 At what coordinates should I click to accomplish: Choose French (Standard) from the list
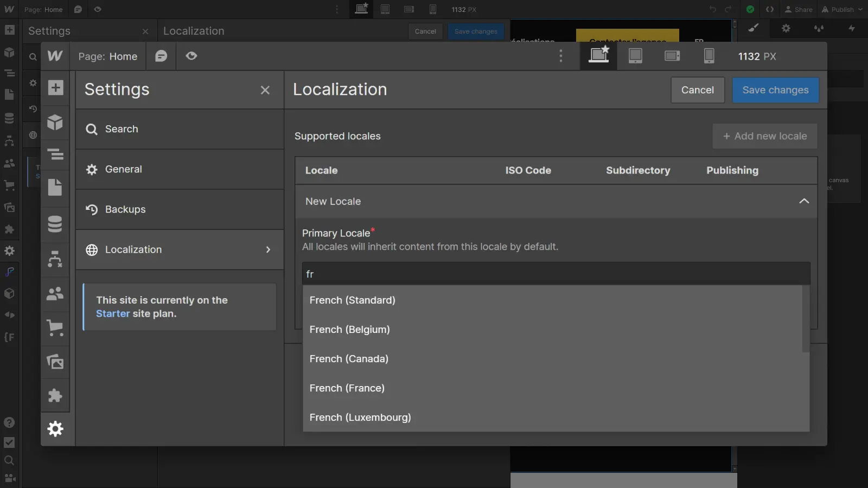(x=552, y=300)
